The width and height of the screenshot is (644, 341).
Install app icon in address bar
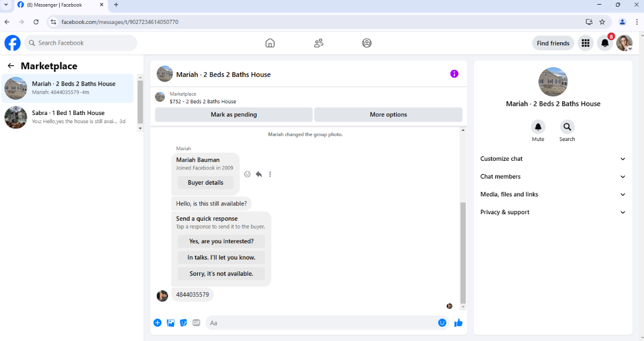(x=589, y=22)
